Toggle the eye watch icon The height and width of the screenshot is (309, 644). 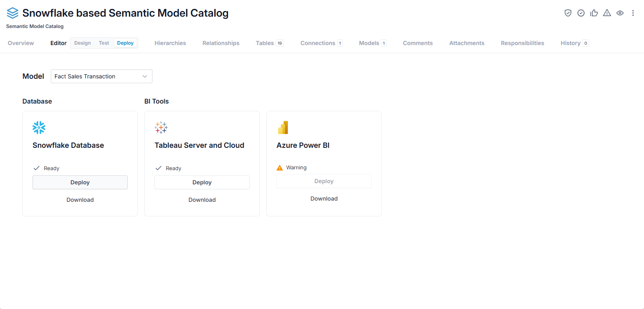(620, 13)
